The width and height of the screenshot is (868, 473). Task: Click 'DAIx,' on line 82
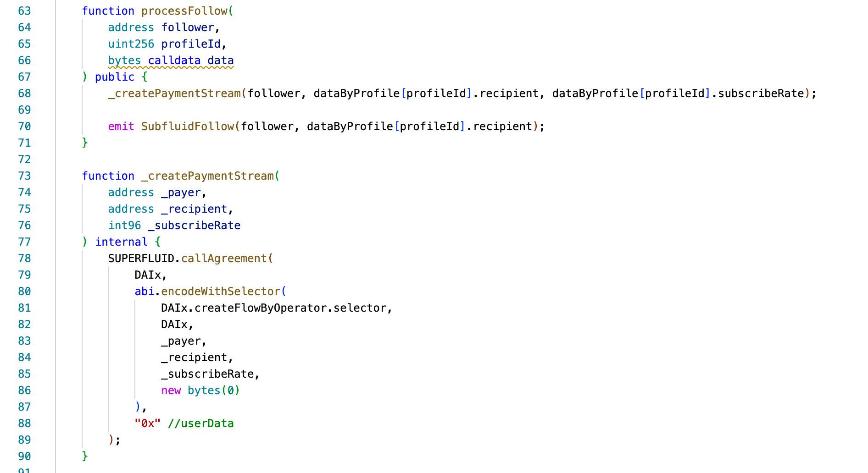click(x=177, y=324)
